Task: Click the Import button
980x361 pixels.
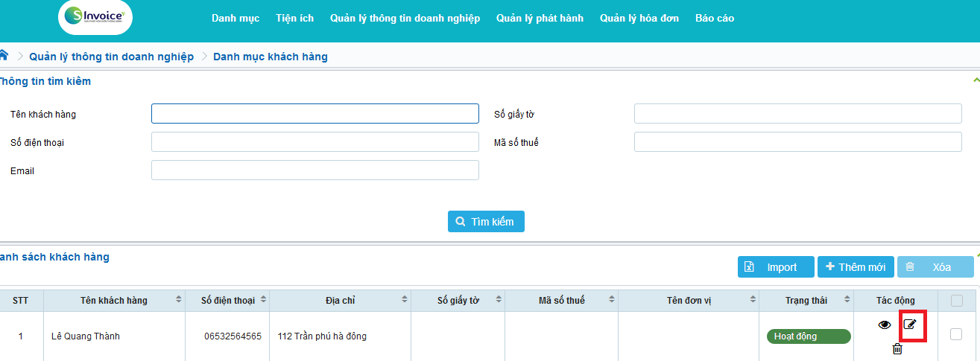Action: coord(775,267)
